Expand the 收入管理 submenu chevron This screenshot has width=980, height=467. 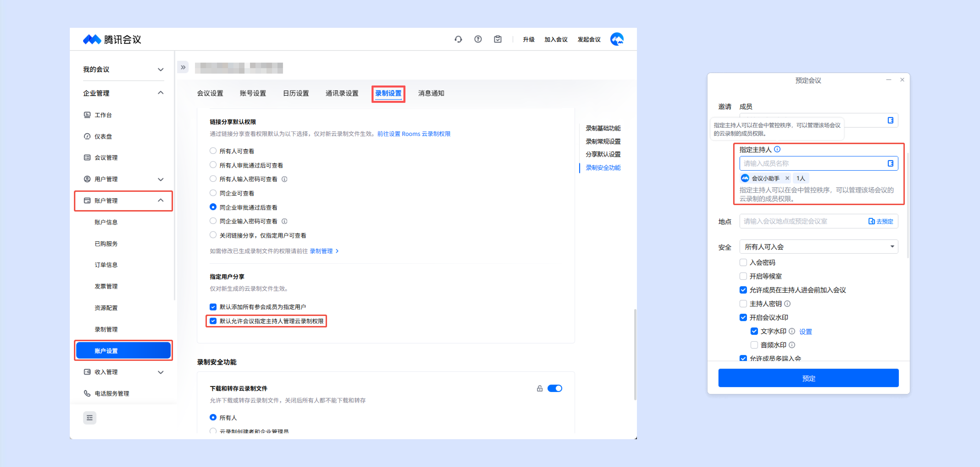(161, 372)
